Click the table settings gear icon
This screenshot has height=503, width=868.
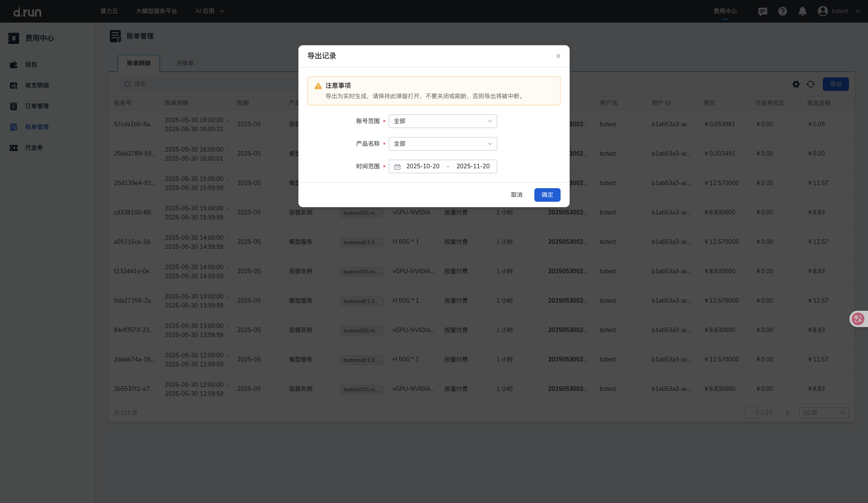[796, 84]
